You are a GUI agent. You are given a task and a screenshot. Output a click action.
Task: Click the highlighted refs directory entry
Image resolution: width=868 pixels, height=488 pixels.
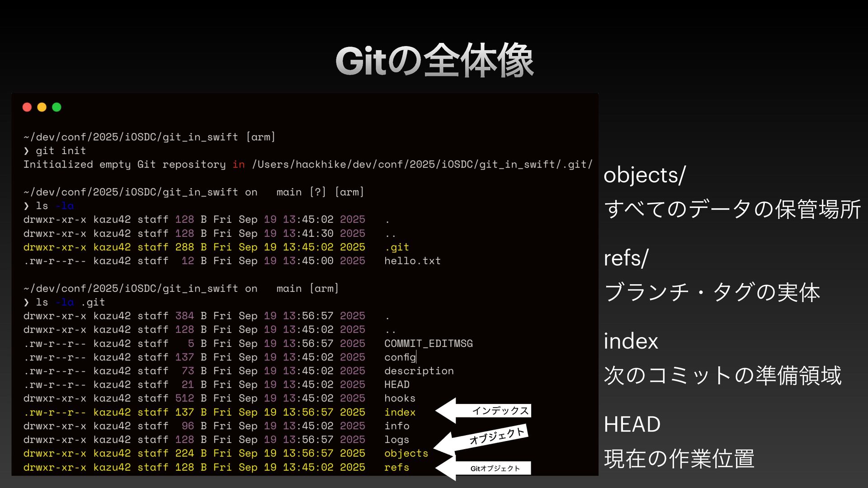pyautogui.click(x=396, y=467)
